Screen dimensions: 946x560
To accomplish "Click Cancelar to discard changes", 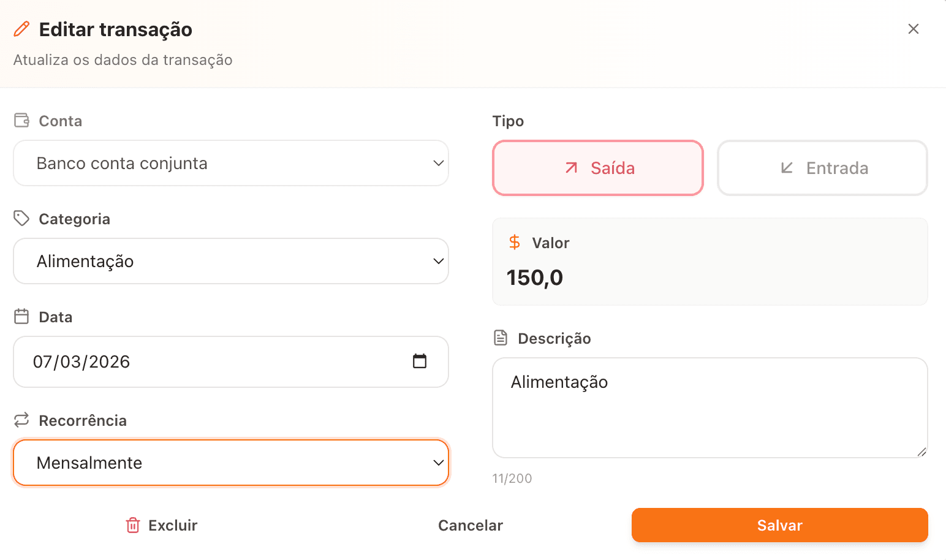I will (470, 525).
